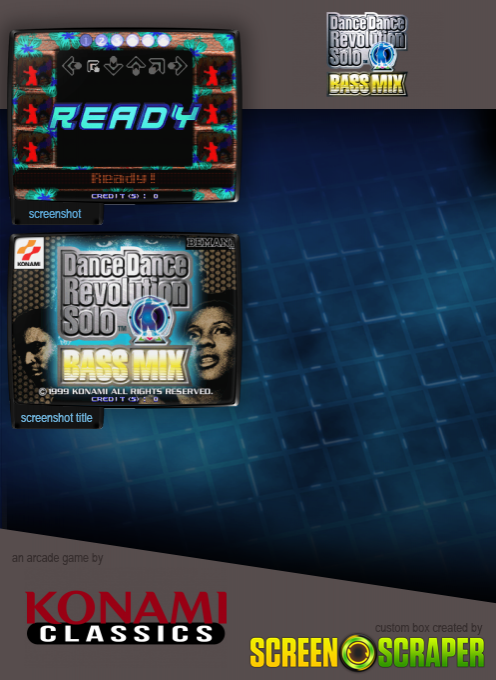Click the up arrow step target

pyautogui.click(x=136, y=66)
